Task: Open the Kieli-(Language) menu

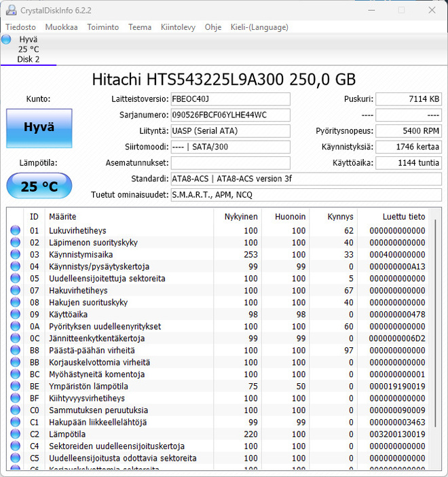Action: point(259,27)
